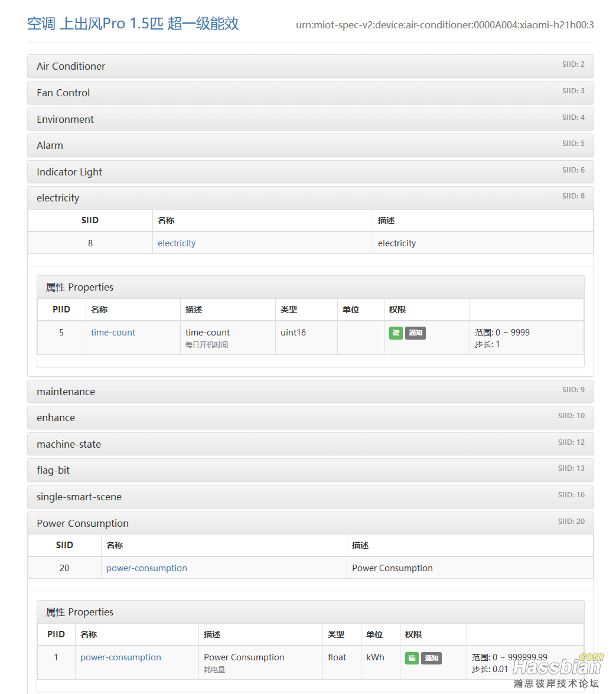Click the green 读 badge in time-count row
This screenshot has height=694, width=616.
[396, 333]
